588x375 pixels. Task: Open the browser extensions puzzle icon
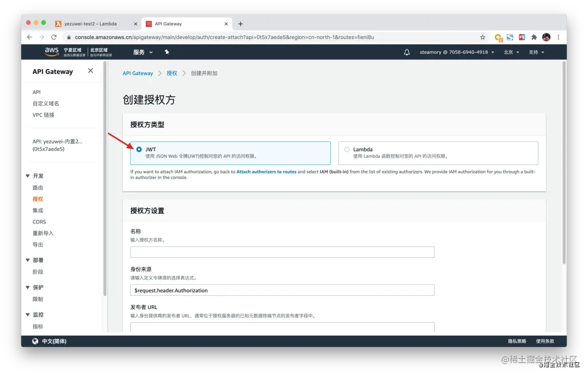tap(534, 37)
